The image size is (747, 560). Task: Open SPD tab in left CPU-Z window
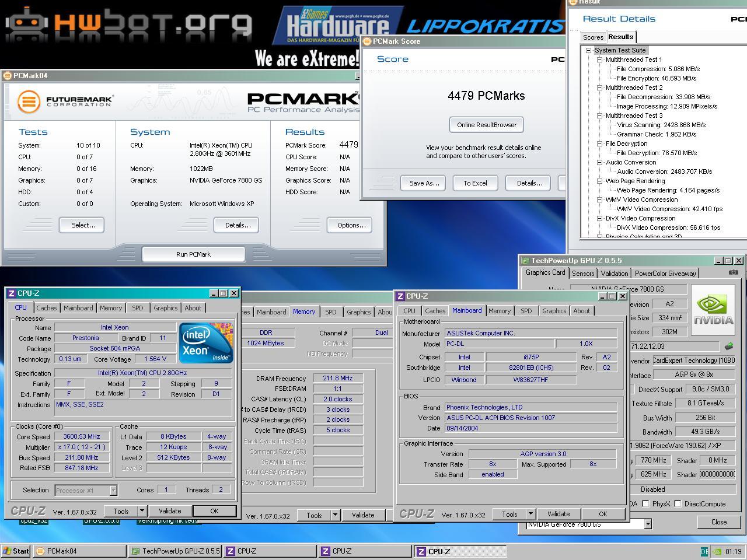(138, 308)
